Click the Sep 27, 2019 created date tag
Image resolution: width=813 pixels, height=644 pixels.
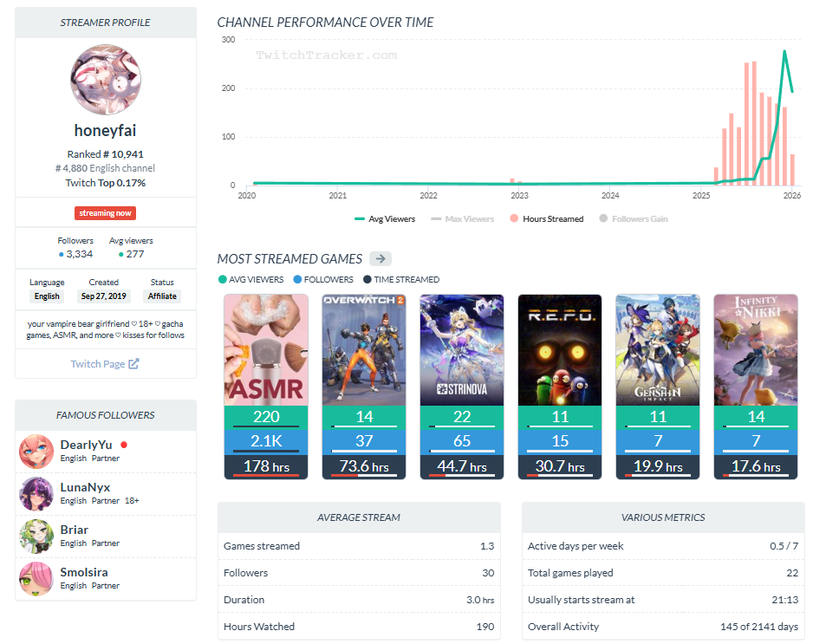[104, 296]
